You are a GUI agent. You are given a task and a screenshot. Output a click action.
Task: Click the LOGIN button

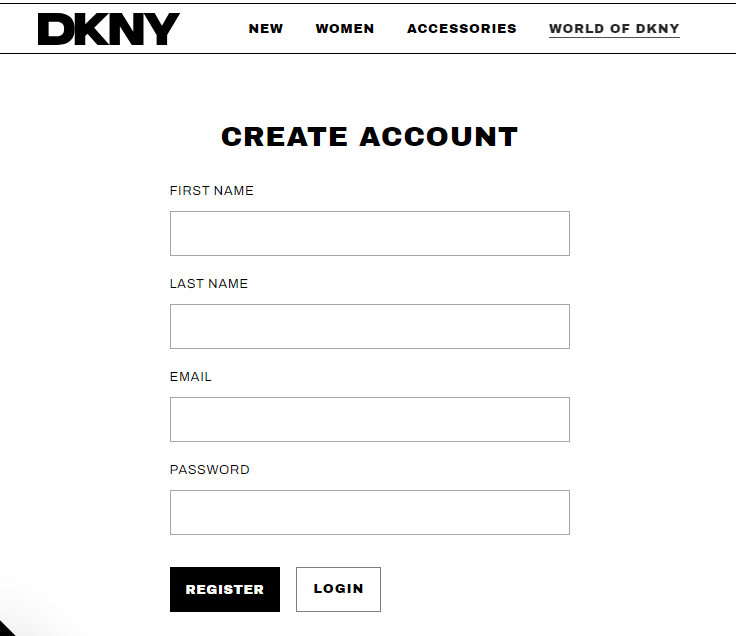pyautogui.click(x=338, y=589)
